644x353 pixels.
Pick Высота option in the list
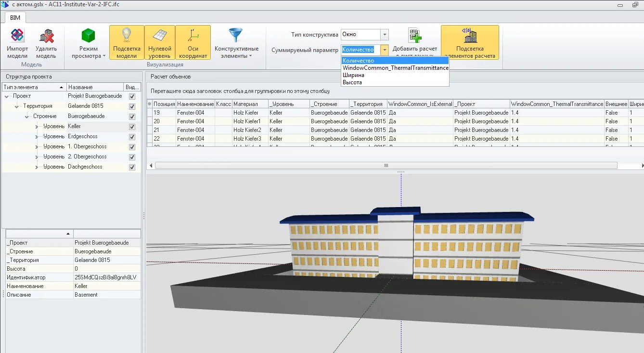(x=395, y=82)
